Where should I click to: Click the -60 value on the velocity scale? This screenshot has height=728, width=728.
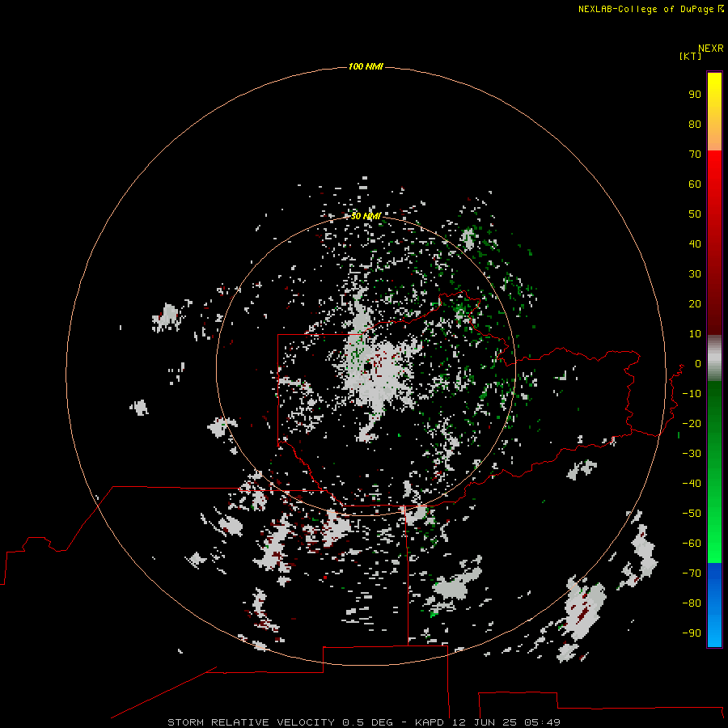(x=692, y=544)
